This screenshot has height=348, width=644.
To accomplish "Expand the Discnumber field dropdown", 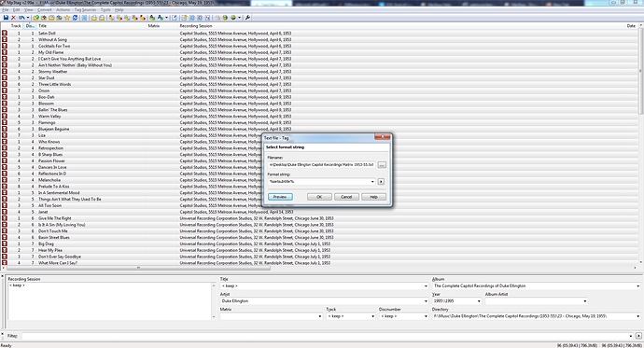I will (426, 316).
